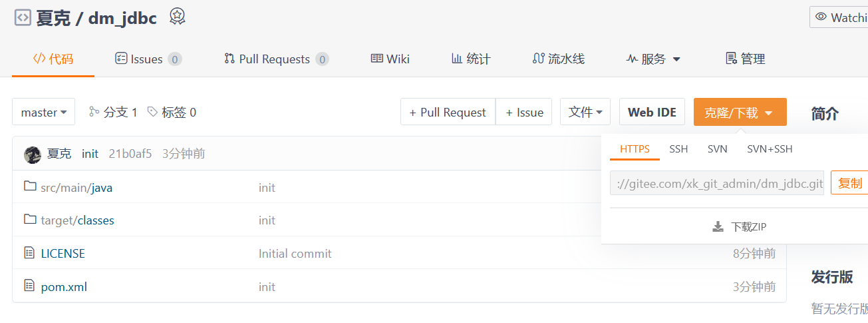Open the dm_jdbc repository title link
The image size is (868, 323).
[x=122, y=18]
